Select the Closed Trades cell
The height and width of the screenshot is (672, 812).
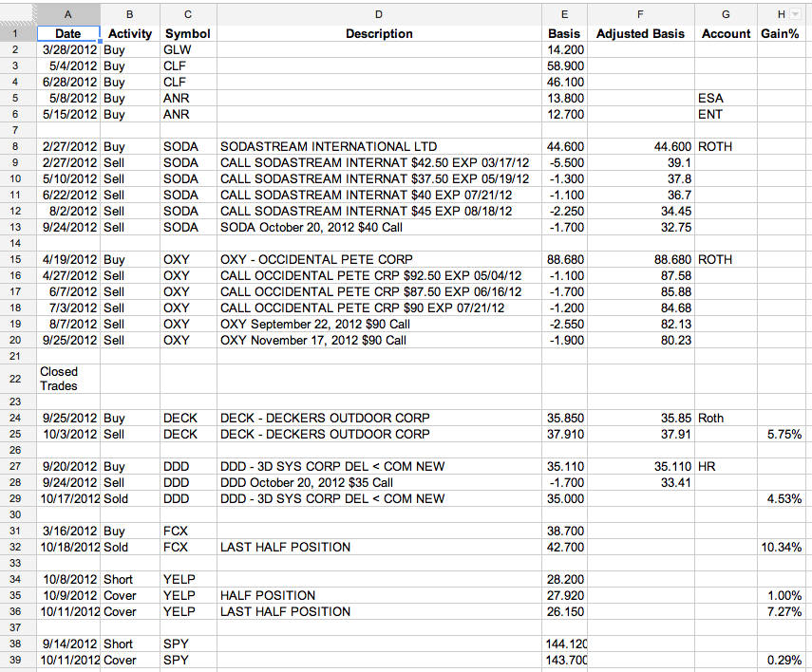(x=67, y=379)
